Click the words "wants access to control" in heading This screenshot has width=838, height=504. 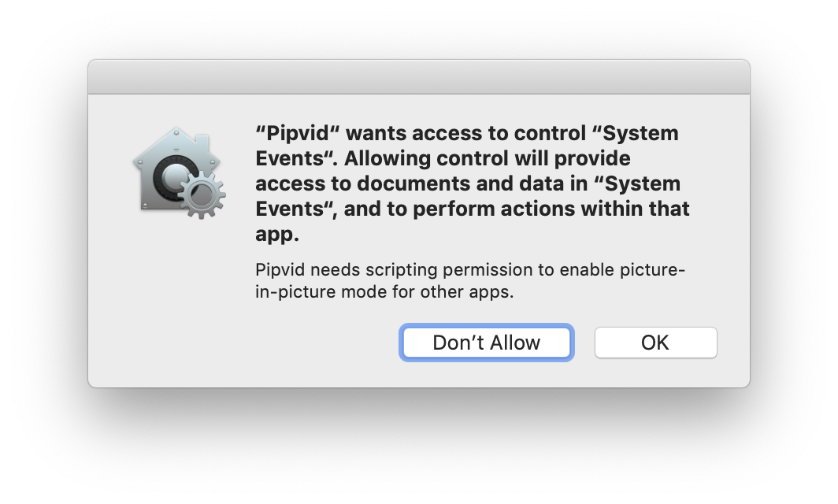[466, 133]
